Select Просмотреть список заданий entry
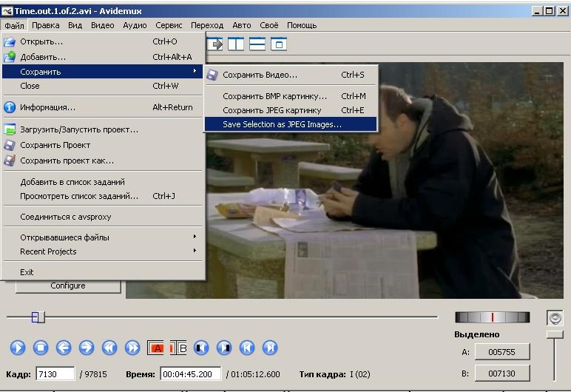This screenshot has width=571, height=392. click(x=102, y=196)
